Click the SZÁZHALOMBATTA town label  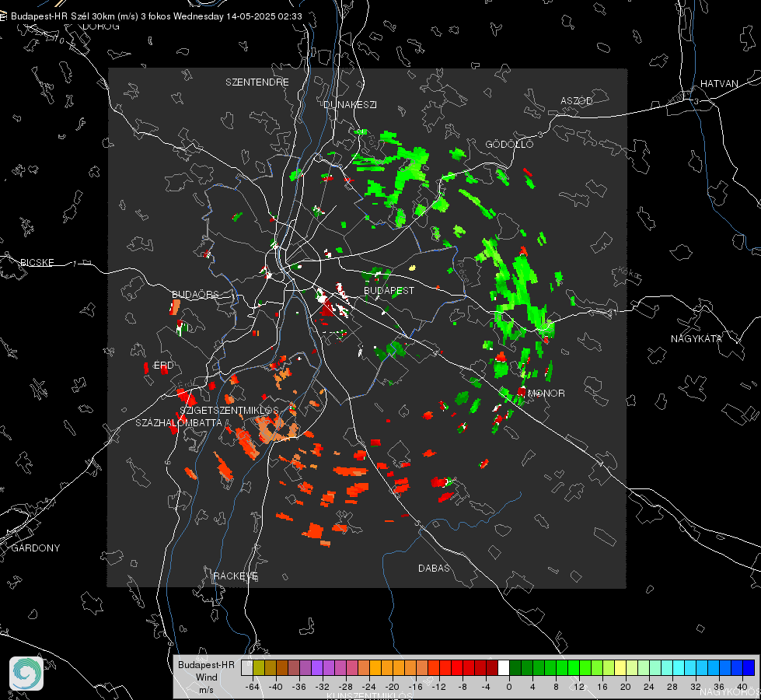(179, 422)
